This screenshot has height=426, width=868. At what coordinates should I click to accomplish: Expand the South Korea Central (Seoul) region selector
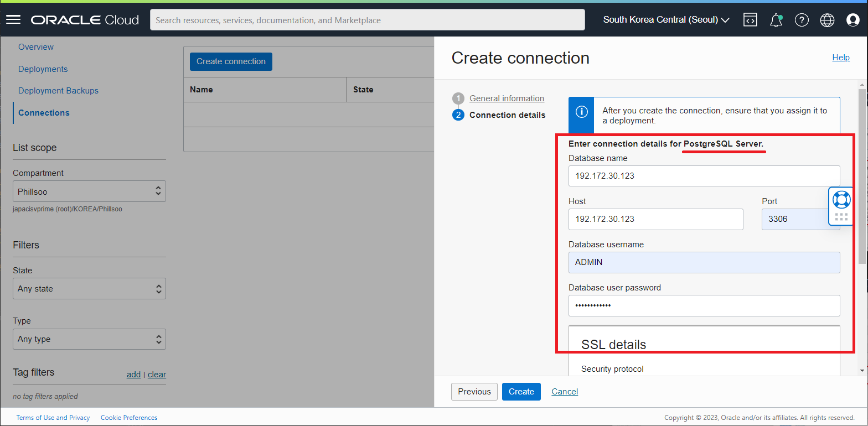pyautogui.click(x=666, y=20)
